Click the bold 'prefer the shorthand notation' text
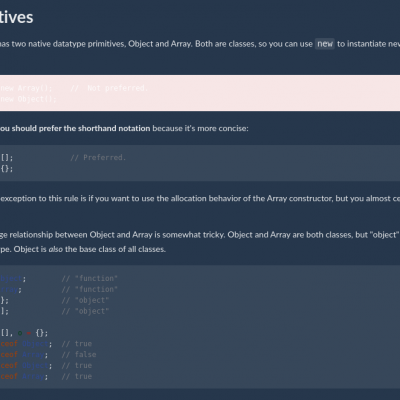Screen dimensions: 400x400 tap(94, 128)
